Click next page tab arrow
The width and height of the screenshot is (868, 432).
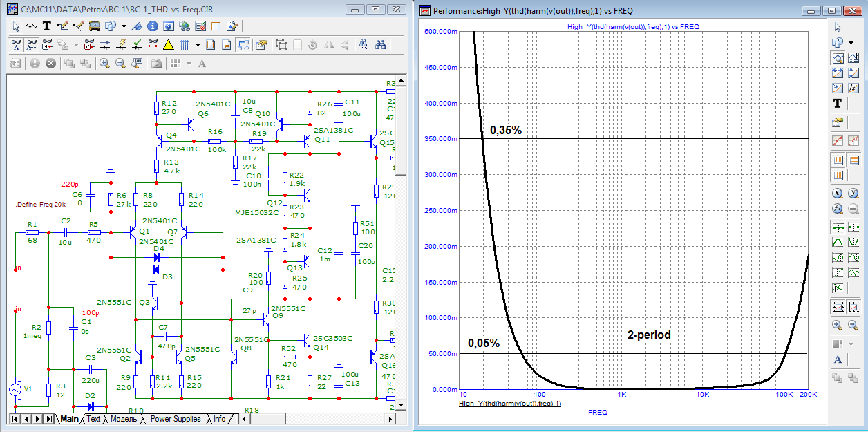[x=37, y=419]
